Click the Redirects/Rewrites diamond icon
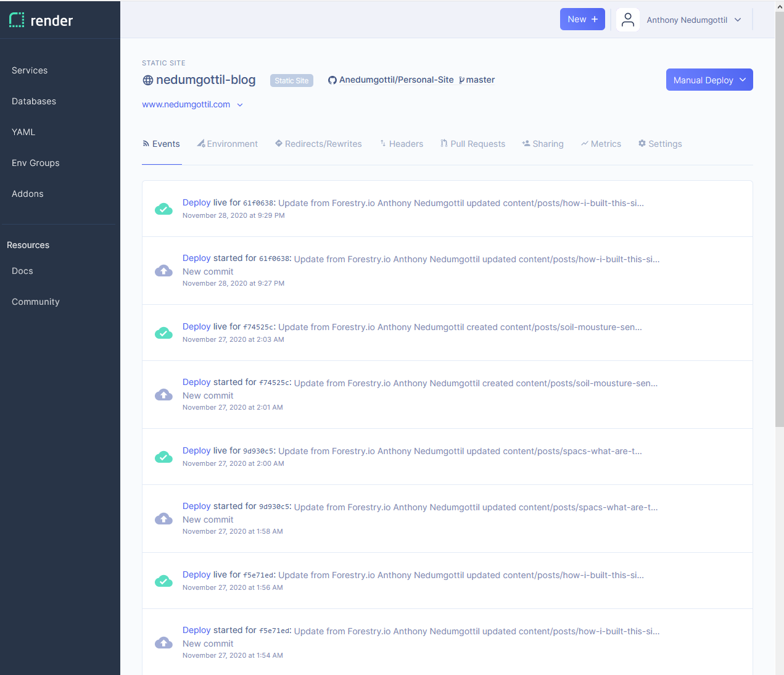This screenshot has height=675, width=784. pyautogui.click(x=279, y=143)
